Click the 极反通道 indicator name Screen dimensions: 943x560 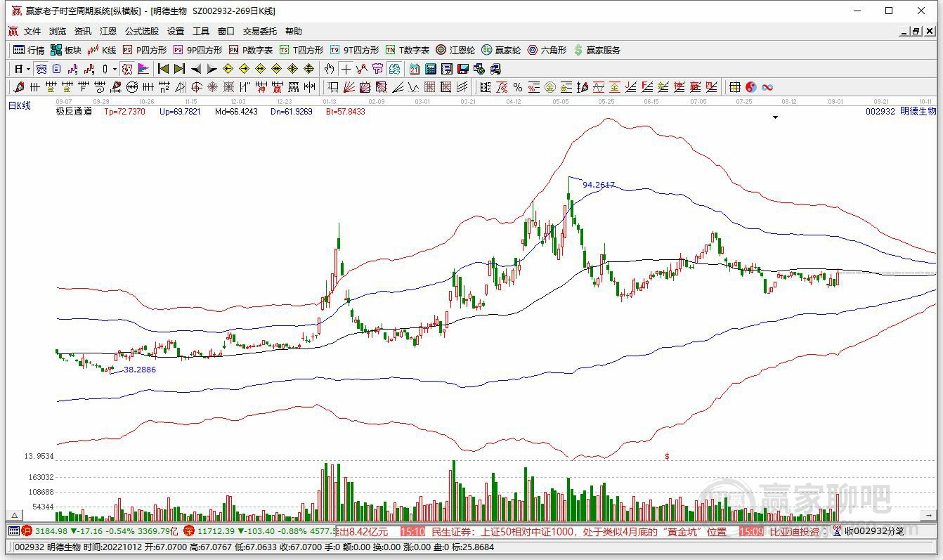click(74, 111)
